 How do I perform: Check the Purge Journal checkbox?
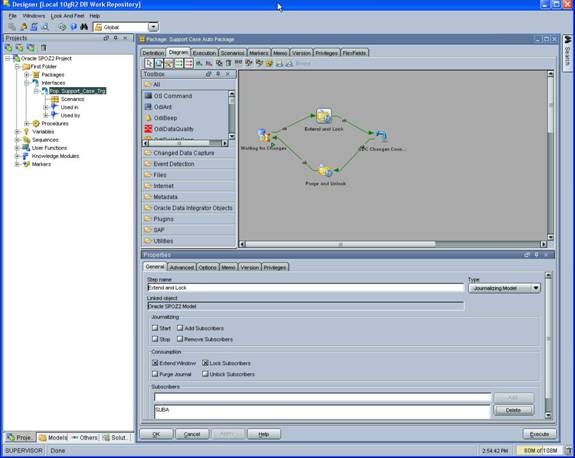point(155,374)
